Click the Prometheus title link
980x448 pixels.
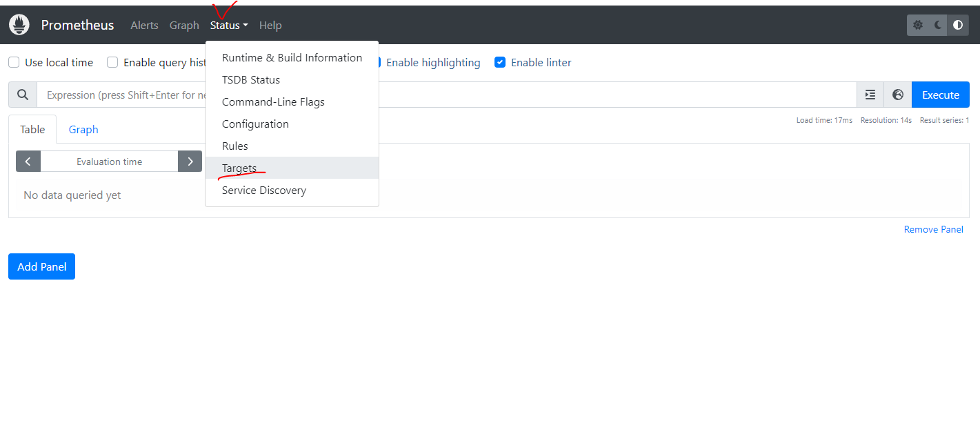[77, 25]
